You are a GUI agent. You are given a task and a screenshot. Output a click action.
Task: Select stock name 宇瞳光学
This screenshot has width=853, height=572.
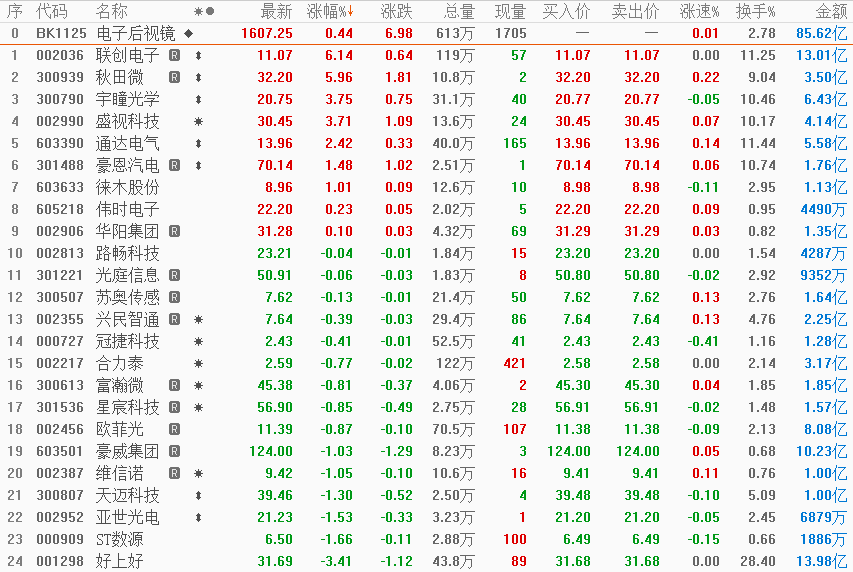(x=127, y=99)
